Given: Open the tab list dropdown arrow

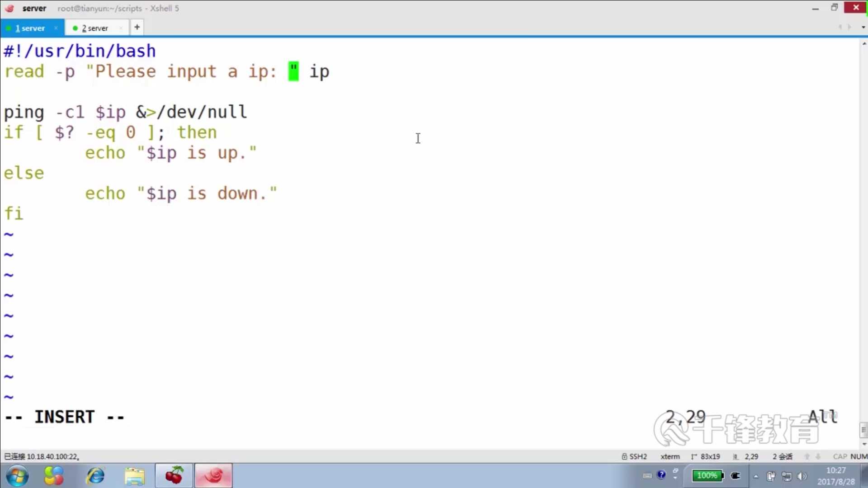Looking at the screenshot, I should coord(863,27).
